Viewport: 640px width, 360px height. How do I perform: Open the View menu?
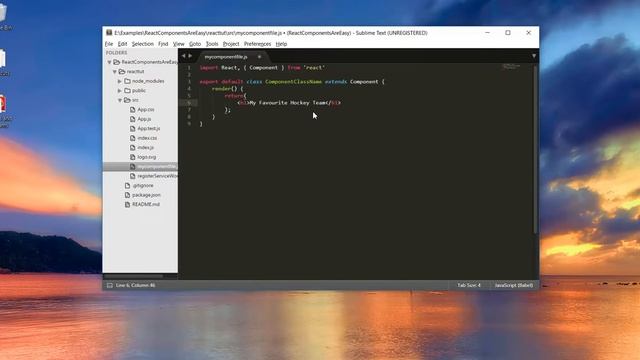178,44
